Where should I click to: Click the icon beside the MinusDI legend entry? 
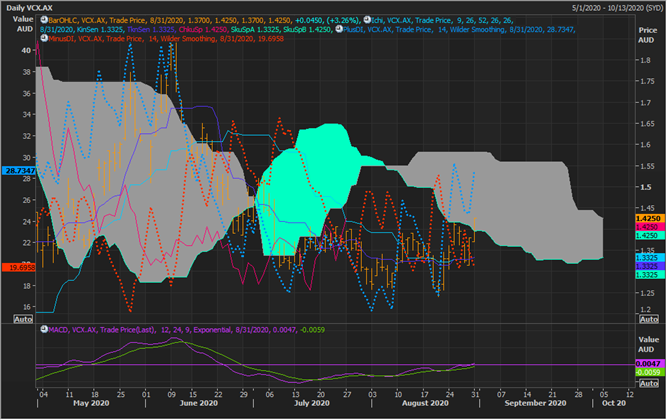[44, 39]
